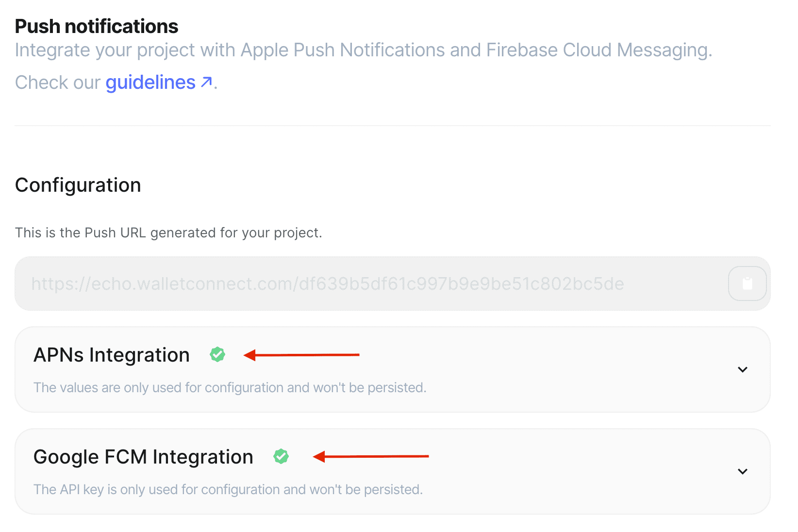Click red arrow pointing at APNs badge
The width and height of the screenshot is (798, 532).
[x=301, y=355]
